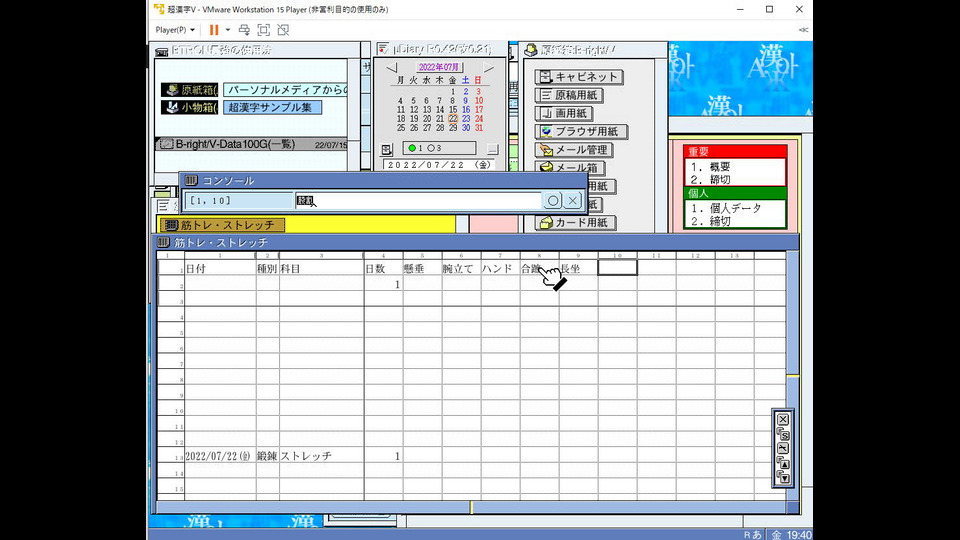Viewport: 960px width, 540px height.
Task: Open the カード用紙 template
Action: 576,222
